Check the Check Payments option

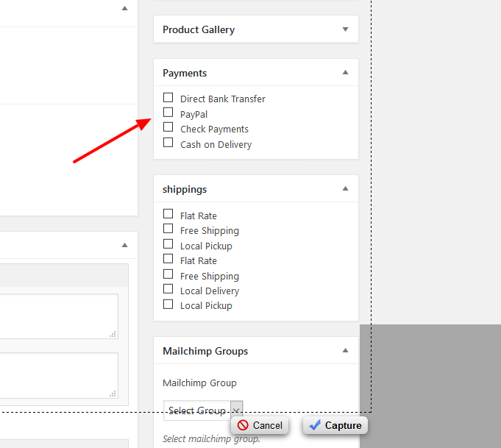(168, 127)
